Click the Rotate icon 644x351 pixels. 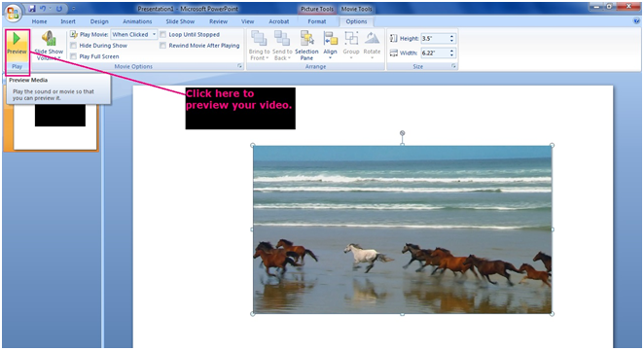pyautogui.click(x=372, y=39)
